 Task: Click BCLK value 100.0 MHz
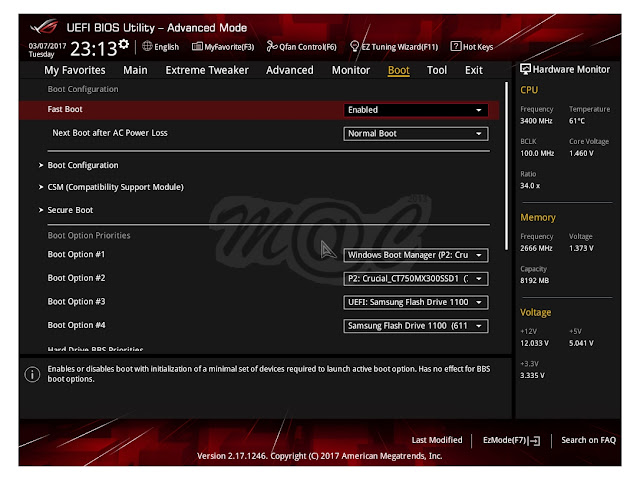537,153
